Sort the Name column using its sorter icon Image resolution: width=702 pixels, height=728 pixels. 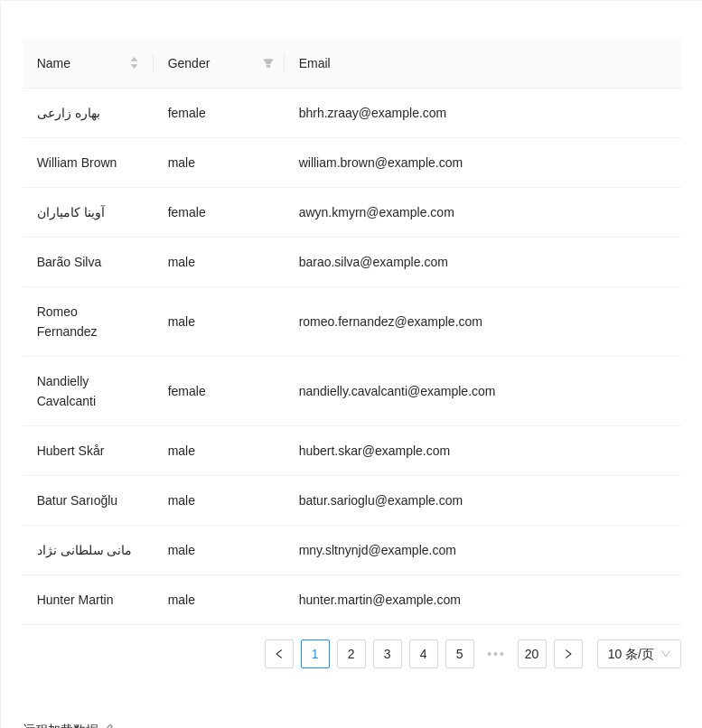(x=134, y=63)
